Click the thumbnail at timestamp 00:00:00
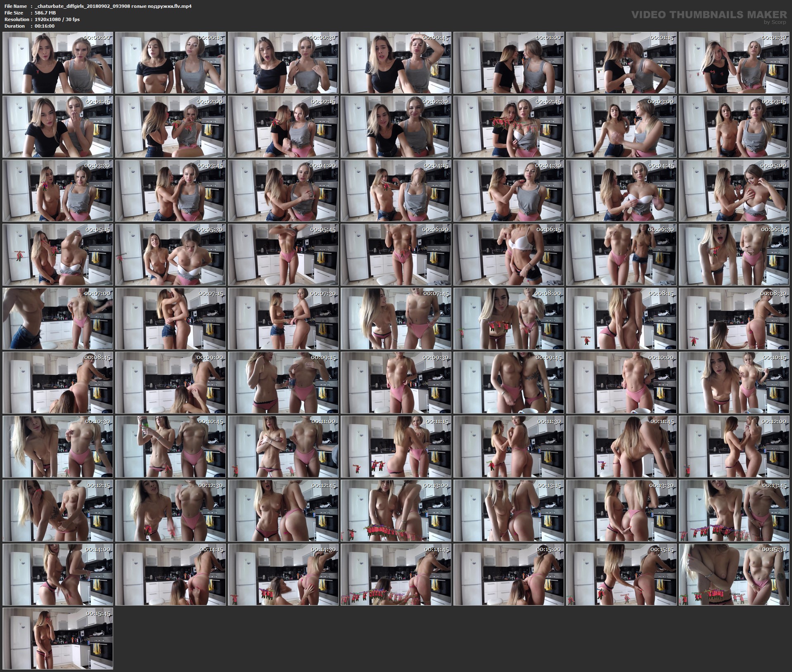 (x=58, y=63)
